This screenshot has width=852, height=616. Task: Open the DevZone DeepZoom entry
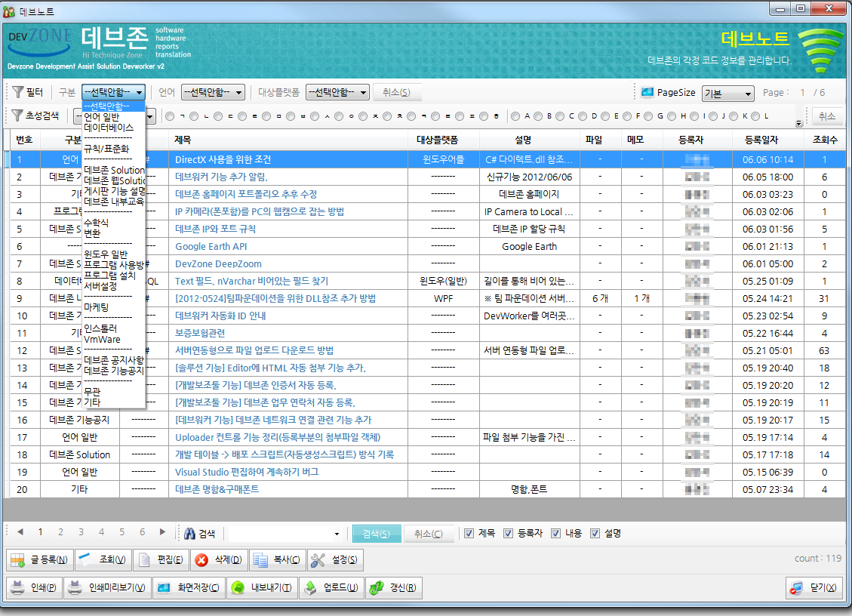pos(218,263)
